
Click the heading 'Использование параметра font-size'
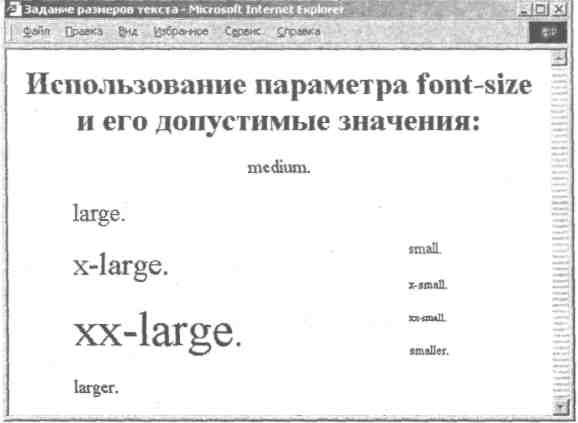point(279,85)
